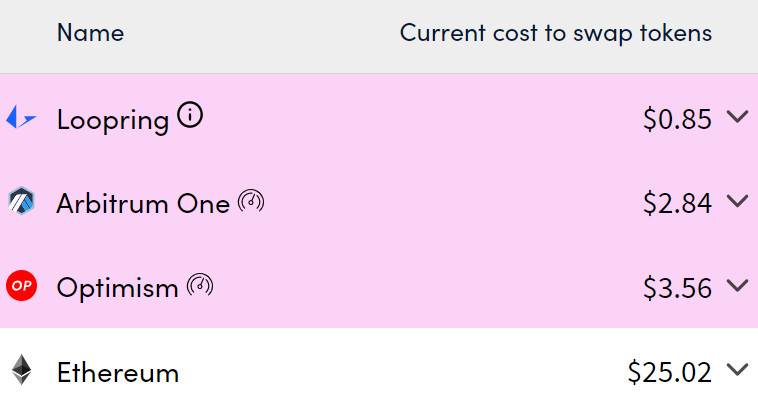758x398 pixels.
Task: Click the Arbitrum One logo icon
Action: tap(21, 201)
